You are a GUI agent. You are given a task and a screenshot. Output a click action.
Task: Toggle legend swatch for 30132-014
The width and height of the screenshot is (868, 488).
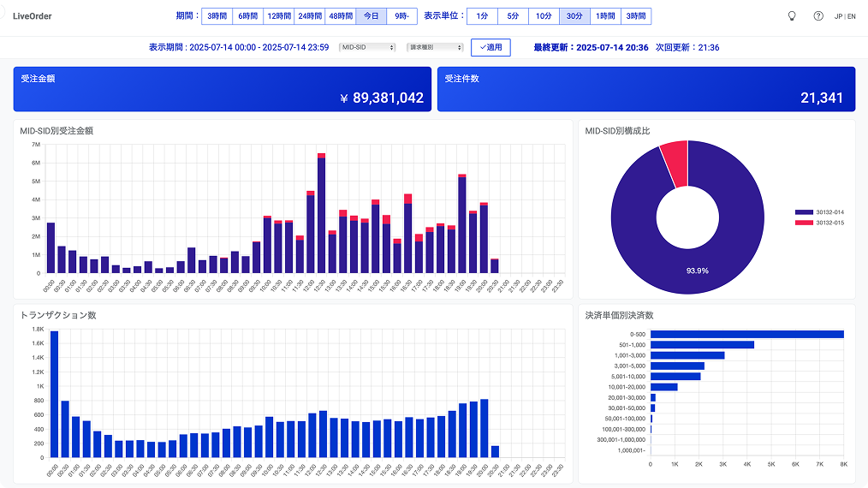[x=803, y=211]
